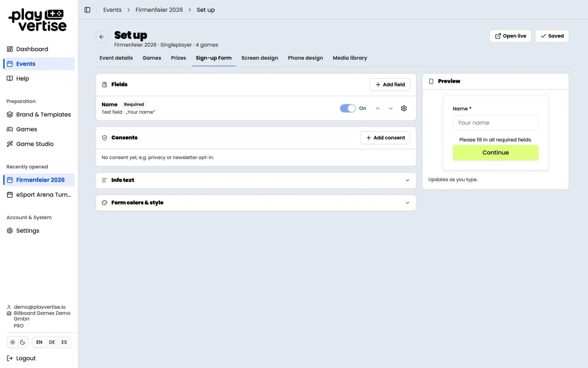This screenshot has height=368, width=588.
Task: Open Help in sidebar
Action: coord(39,79)
